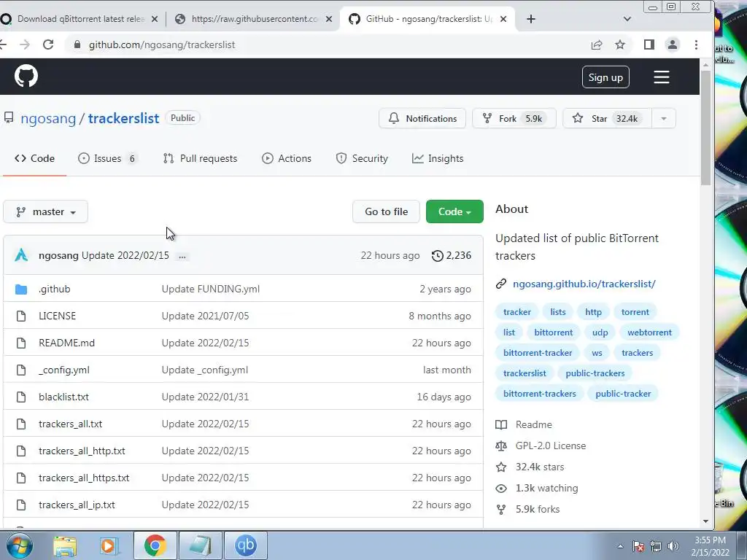This screenshot has width=747, height=560.
Task: Open the blacklist.txt file
Action: tap(64, 397)
